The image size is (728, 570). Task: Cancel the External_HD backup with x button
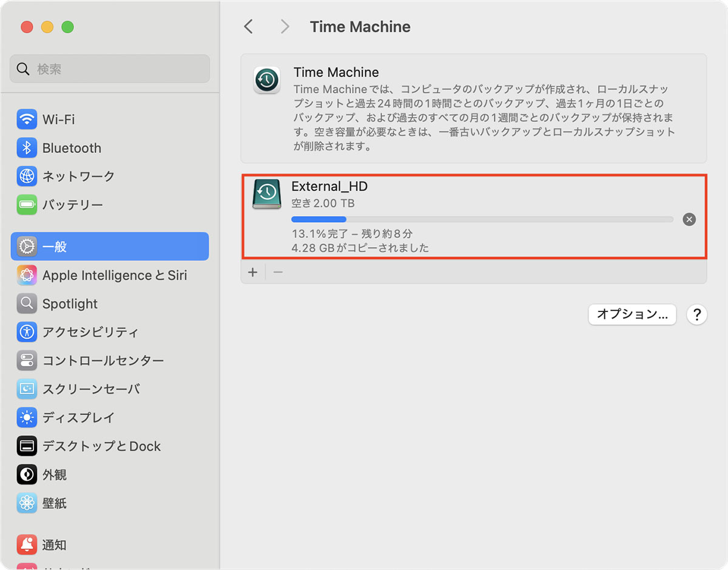689,219
